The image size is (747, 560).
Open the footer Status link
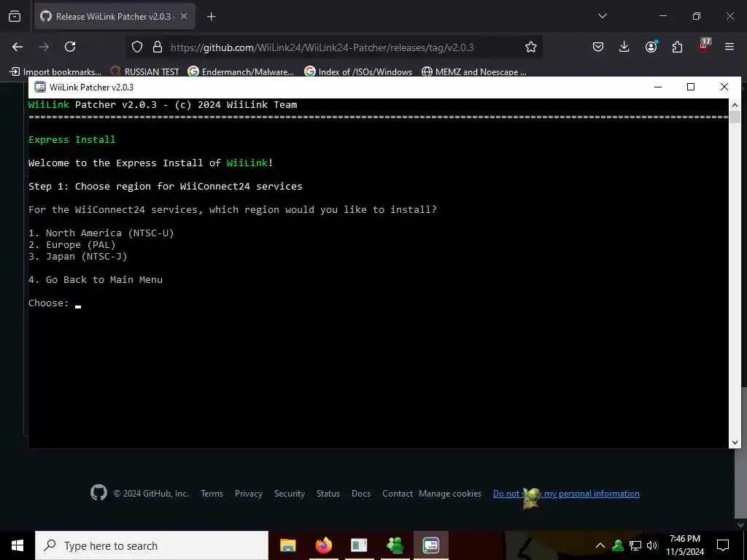tap(328, 494)
